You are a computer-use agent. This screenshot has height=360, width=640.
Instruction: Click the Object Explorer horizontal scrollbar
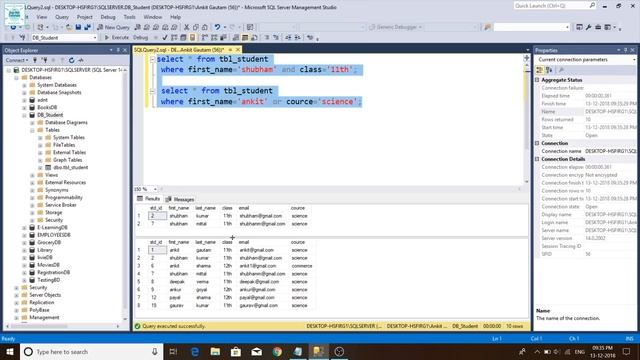[63, 326]
